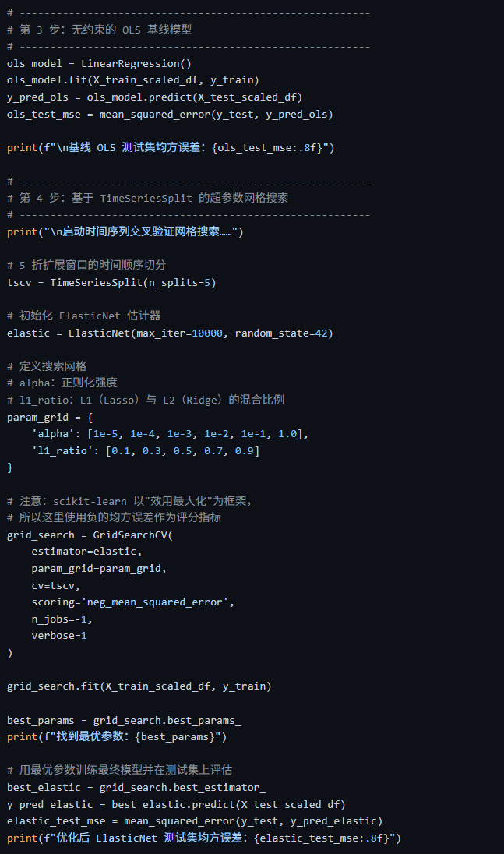Click the param_grid = { line
Viewport: 504px width, 854px height.
click(x=50, y=417)
